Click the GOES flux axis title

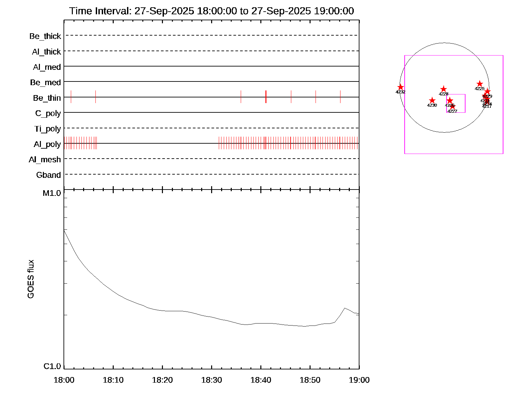point(31,279)
